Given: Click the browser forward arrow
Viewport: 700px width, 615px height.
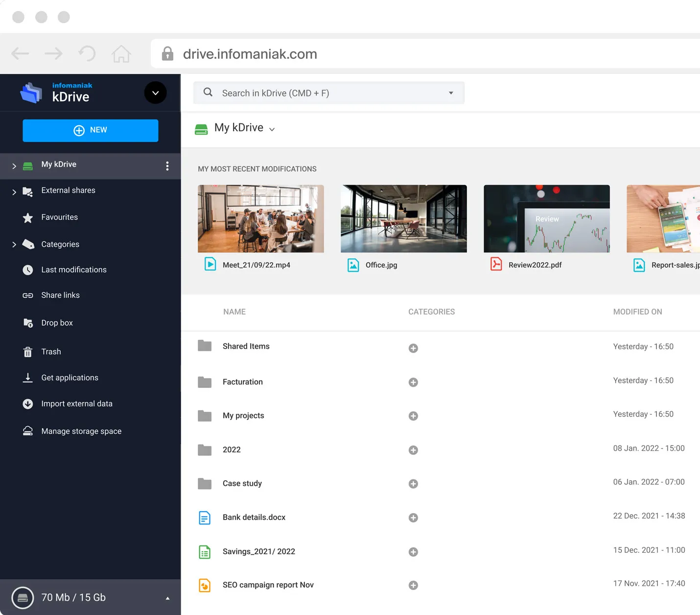Looking at the screenshot, I should pos(53,53).
